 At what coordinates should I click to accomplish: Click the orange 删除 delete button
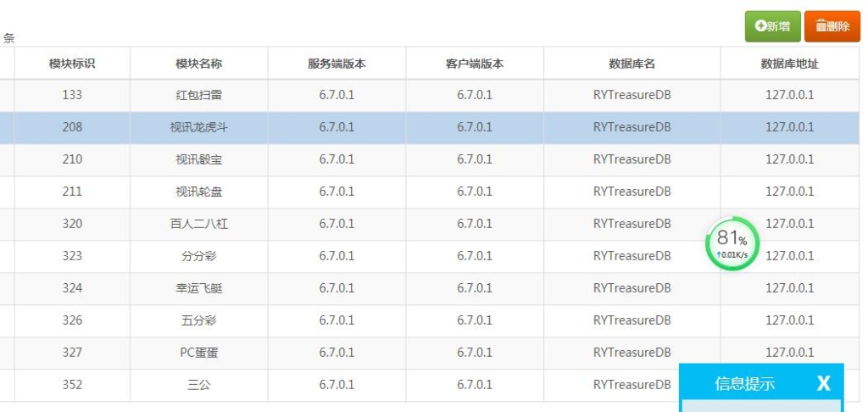[832, 26]
